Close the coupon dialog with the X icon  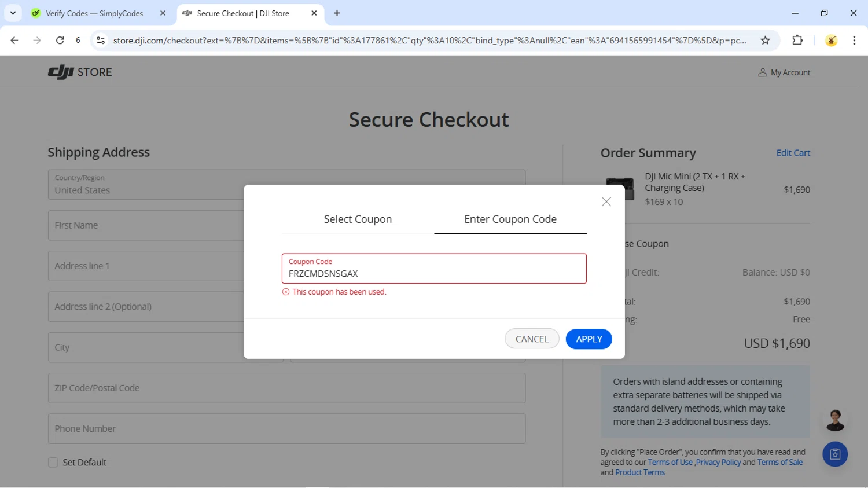606,201
